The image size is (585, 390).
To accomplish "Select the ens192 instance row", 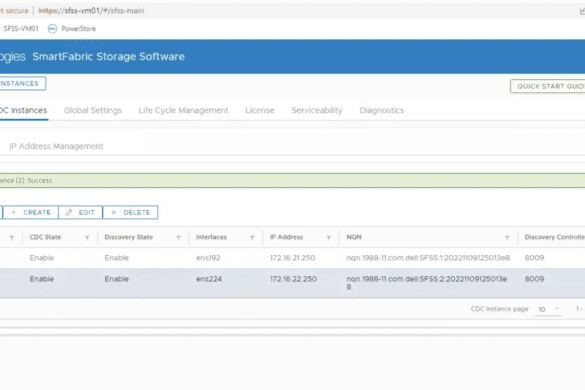I will tap(292, 258).
